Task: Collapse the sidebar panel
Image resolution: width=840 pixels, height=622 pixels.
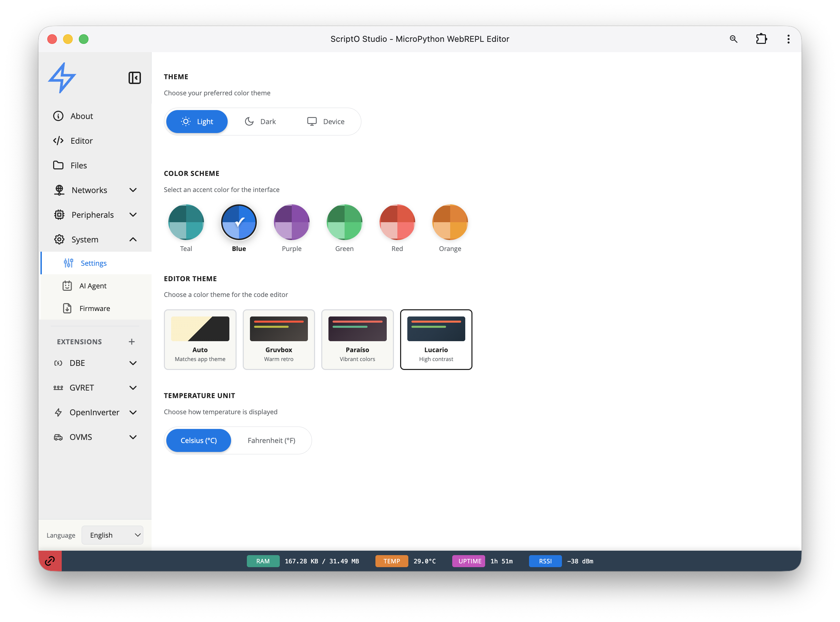Action: [x=134, y=77]
